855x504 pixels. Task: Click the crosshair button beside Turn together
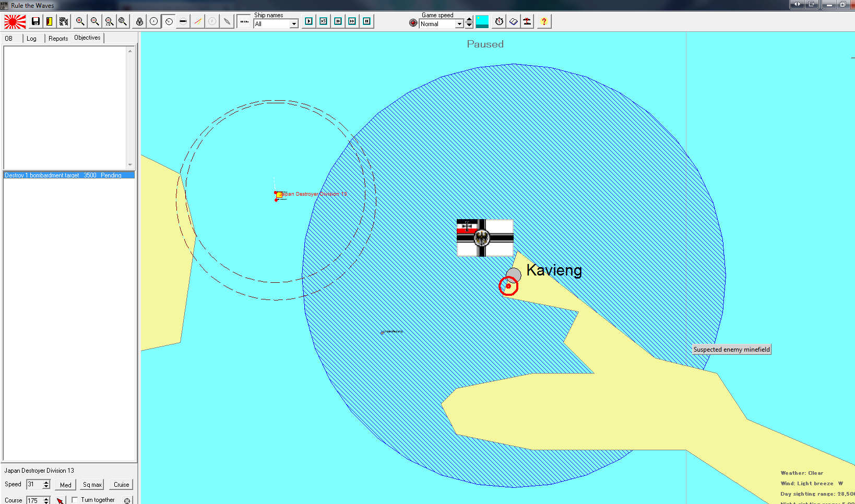click(127, 500)
